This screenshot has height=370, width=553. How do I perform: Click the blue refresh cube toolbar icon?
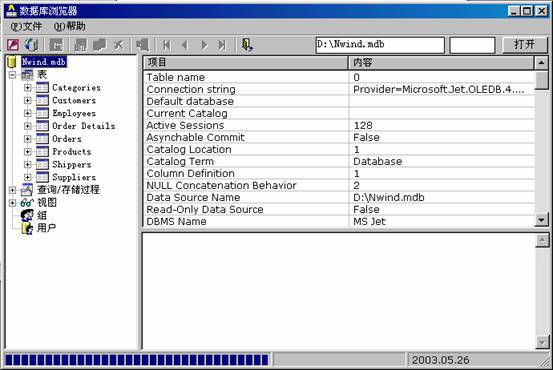click(32, 45)
